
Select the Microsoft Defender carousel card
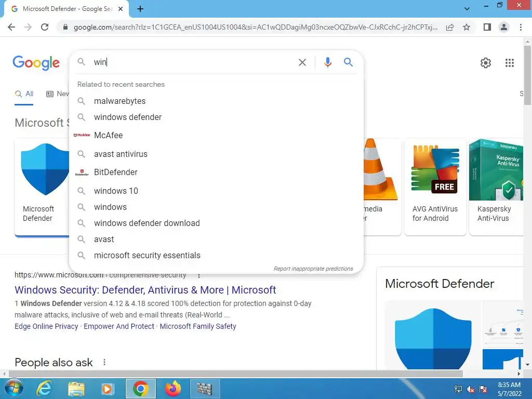[x=42, y=187]
